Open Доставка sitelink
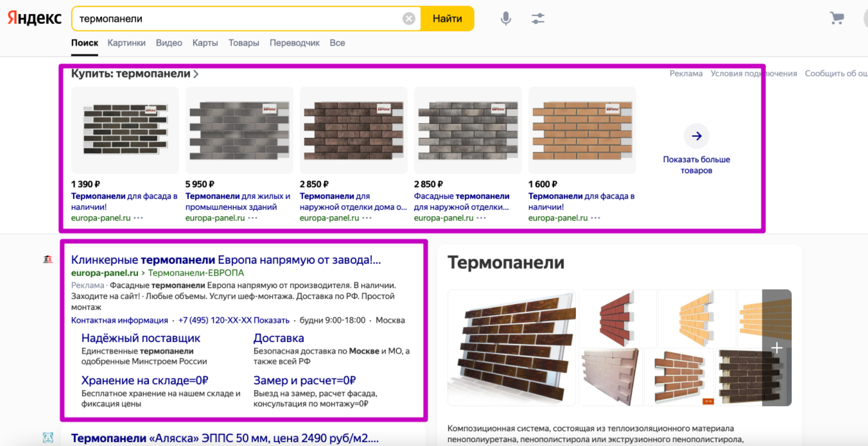Image resolution: width=868 pixels, height=446 pixels. 279,338
